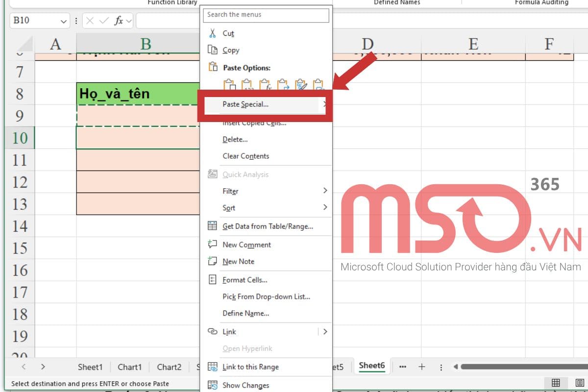The image size is (588, 392).
Task: Choose Paste Formulas (fx) icon
Action: (265, 85)
